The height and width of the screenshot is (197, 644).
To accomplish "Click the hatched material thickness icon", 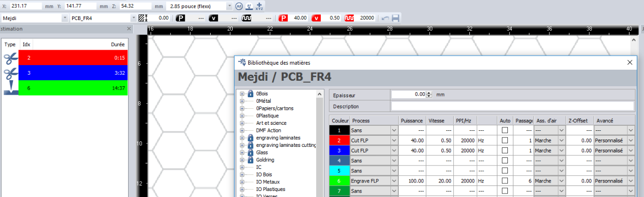I will [144, 18].
